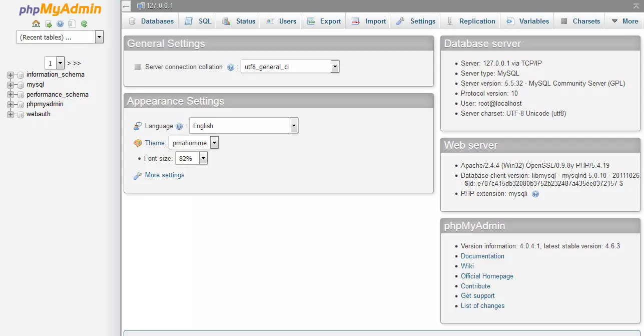Click the left arrow to collapse navigation panel
Image resolution: width=644 pixels, height=336 pixels.
[127, 6]
